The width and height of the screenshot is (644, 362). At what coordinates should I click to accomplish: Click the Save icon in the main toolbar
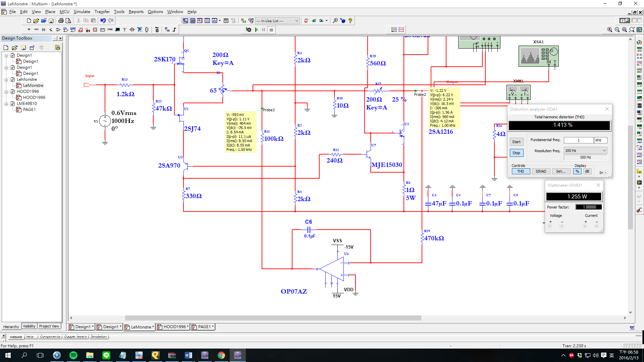(51, 21)
